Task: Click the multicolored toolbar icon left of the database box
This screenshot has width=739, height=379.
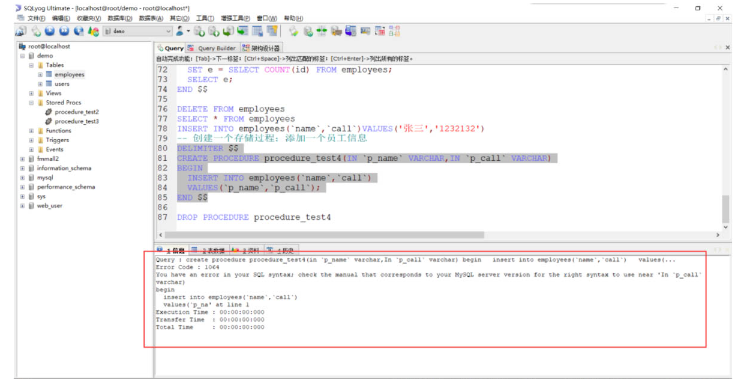Action: [93, 32]
